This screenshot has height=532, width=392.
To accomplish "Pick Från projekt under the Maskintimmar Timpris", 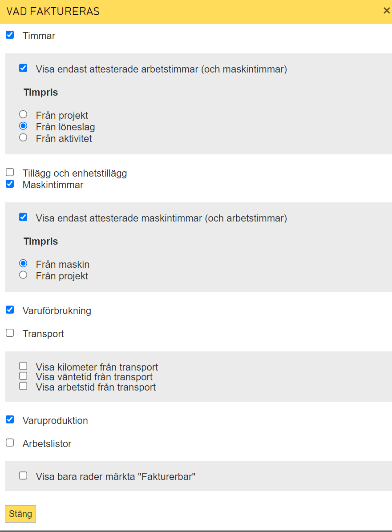I will point(23,275).
